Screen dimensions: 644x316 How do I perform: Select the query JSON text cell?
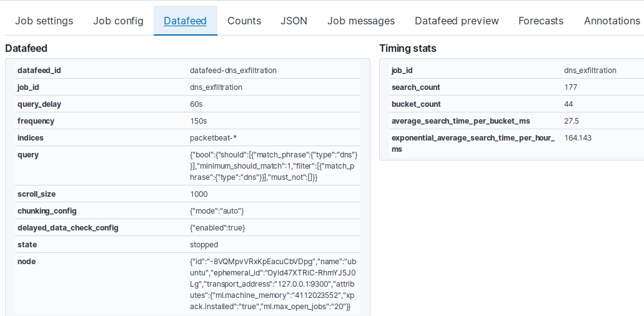coord(274,166)
